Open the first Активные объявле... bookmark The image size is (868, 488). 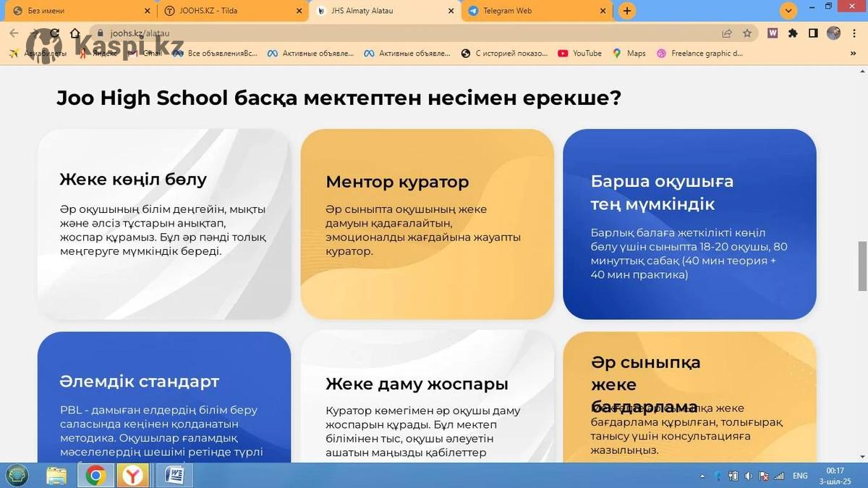click(x=310, y=54)
